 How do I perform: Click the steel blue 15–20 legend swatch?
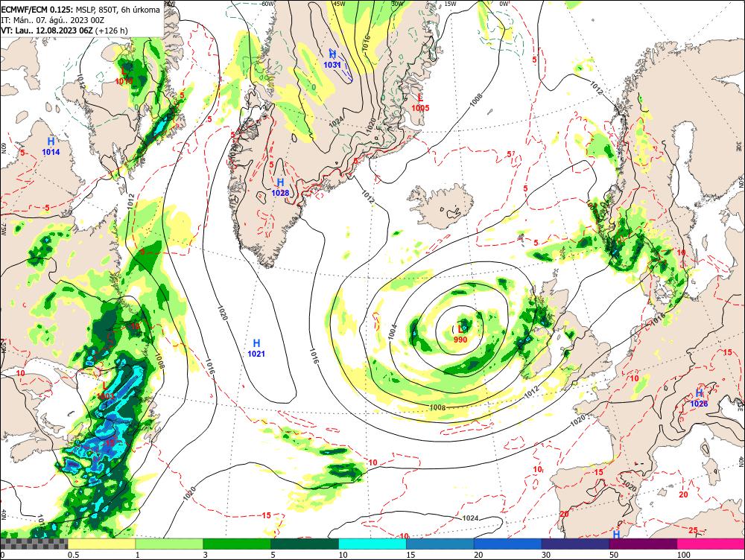440,544
